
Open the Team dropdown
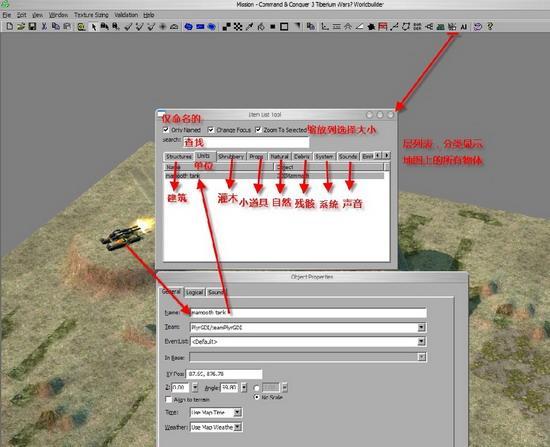tap(422, 327)
